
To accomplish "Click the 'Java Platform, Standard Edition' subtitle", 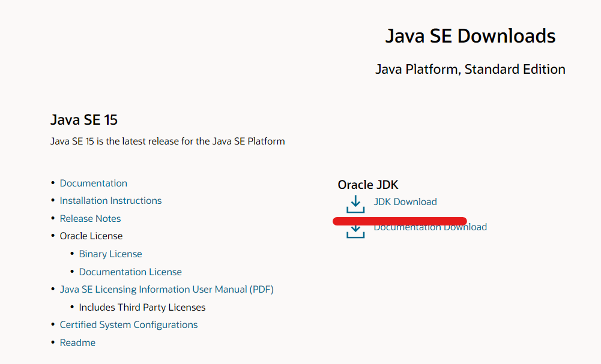I will 470,70.
